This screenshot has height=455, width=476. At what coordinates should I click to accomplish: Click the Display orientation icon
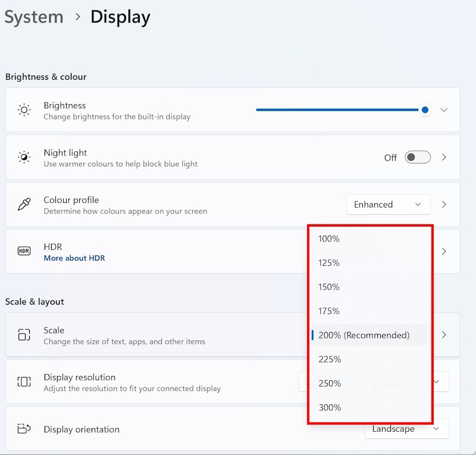click(x=24, y=429)
